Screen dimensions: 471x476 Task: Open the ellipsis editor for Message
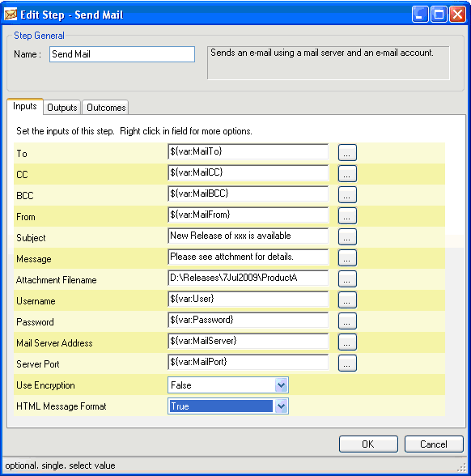[x=347, y=257]
